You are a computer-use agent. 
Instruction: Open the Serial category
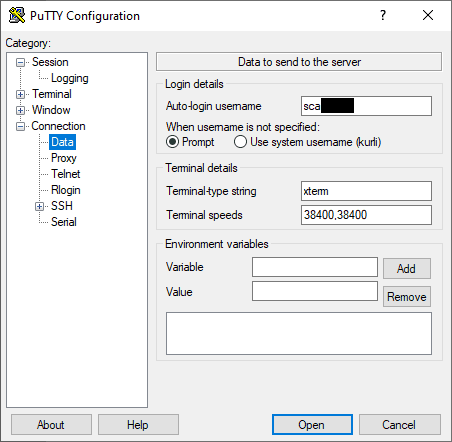[64, 222]
